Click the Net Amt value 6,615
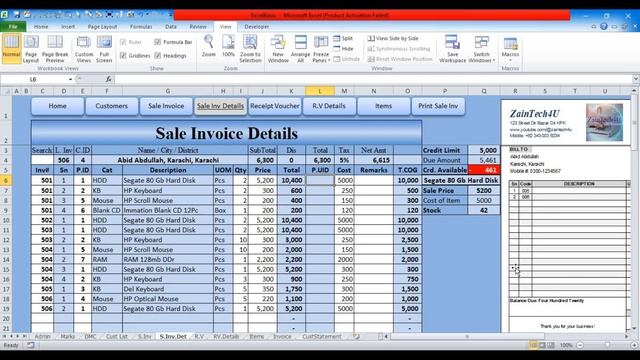 [x=374, y=160]
